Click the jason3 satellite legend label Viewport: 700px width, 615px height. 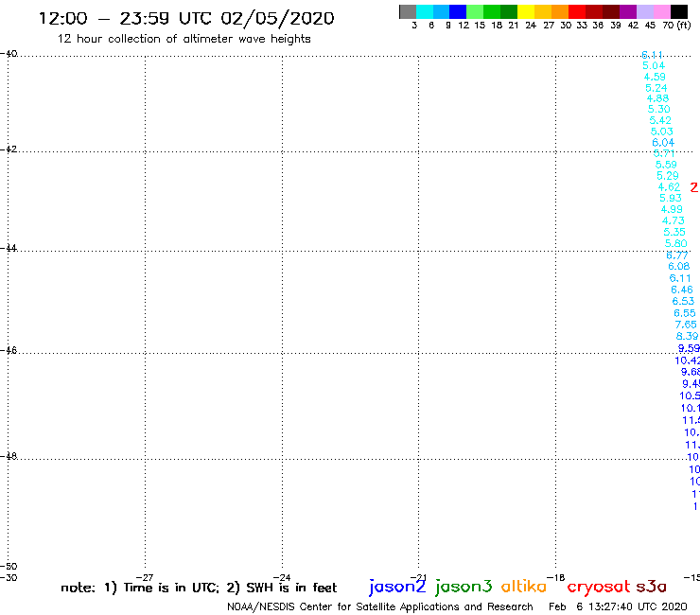pos(464,587)
